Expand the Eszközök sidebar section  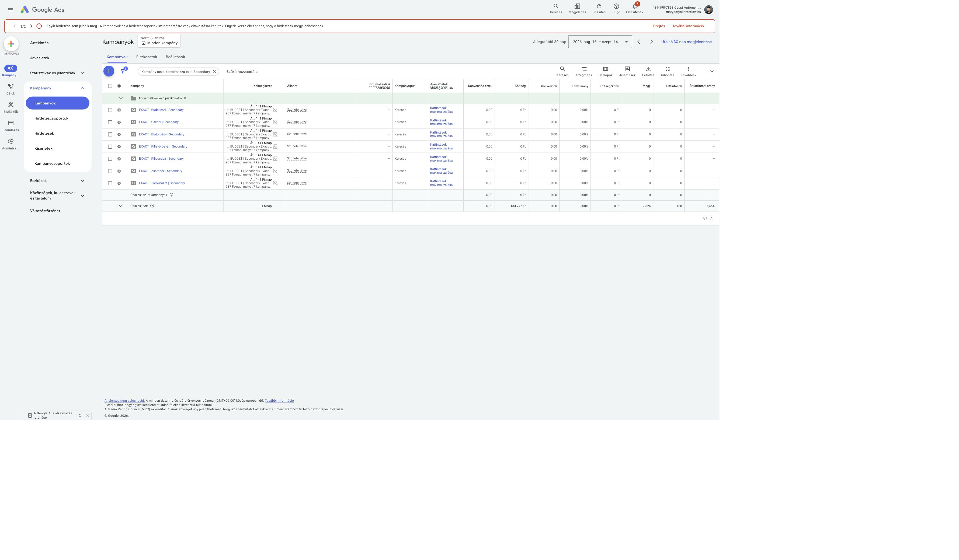click(x=82, y=181)
